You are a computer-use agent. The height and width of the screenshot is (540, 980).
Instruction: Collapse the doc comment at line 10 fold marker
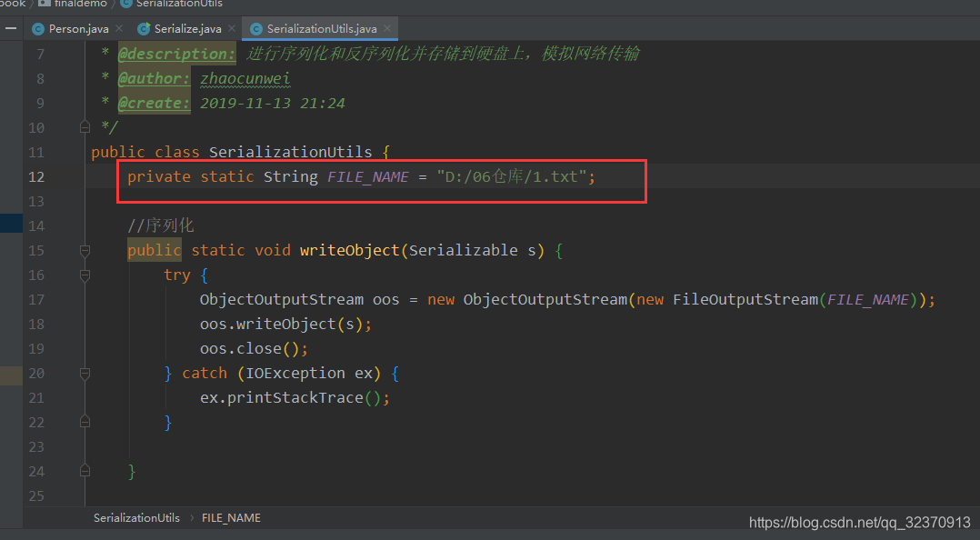tap(85, 127)
